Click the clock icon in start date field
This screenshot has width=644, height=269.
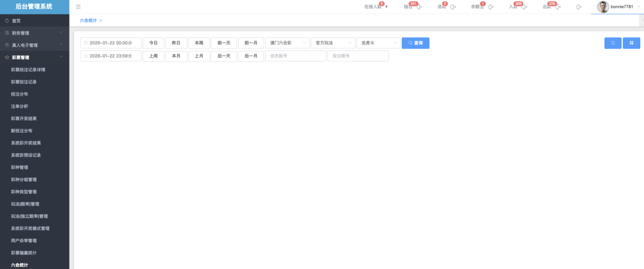point(86,43)
